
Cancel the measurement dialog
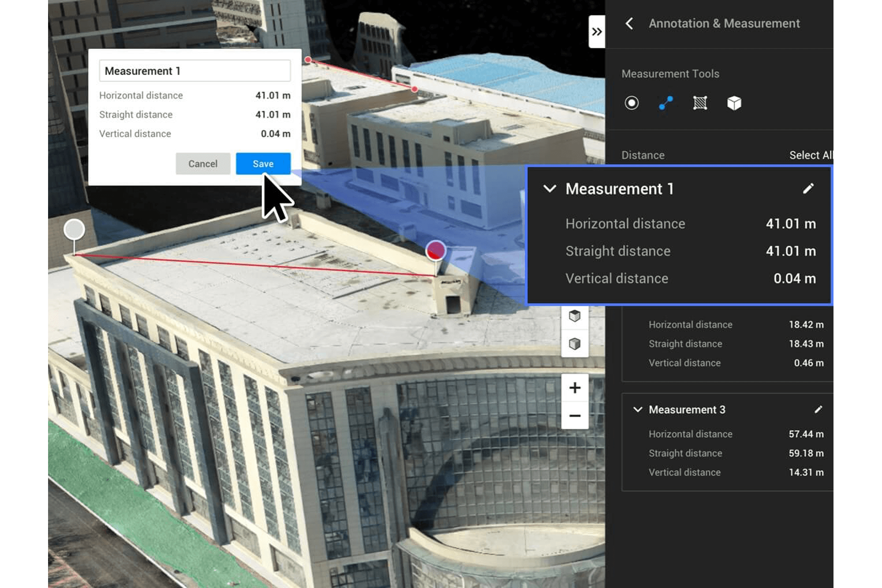tap(203, 164)
